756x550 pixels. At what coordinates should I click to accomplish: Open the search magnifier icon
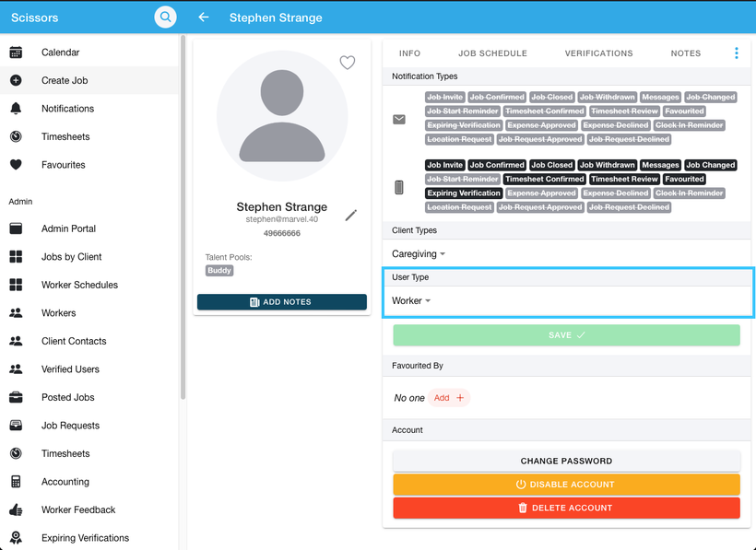[x=165, y=18]
